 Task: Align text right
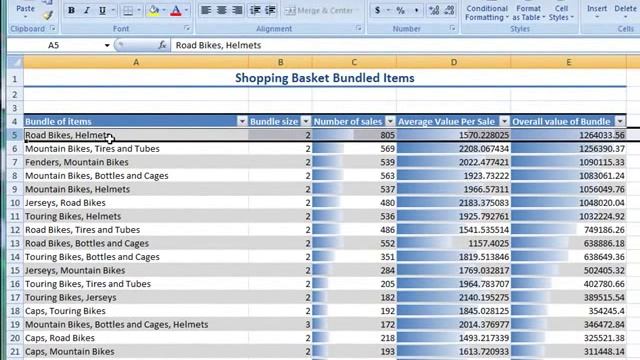[x=237, y=10]
